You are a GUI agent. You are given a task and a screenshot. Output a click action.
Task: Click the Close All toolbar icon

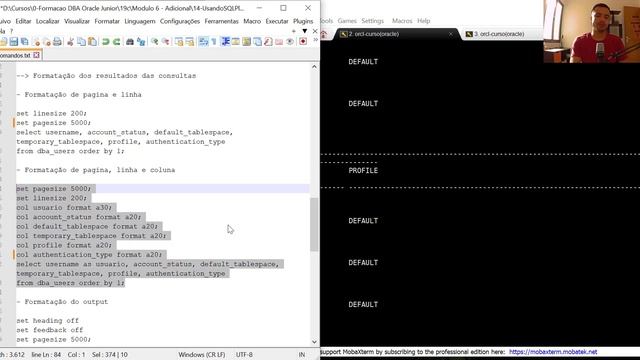(47, 42)
